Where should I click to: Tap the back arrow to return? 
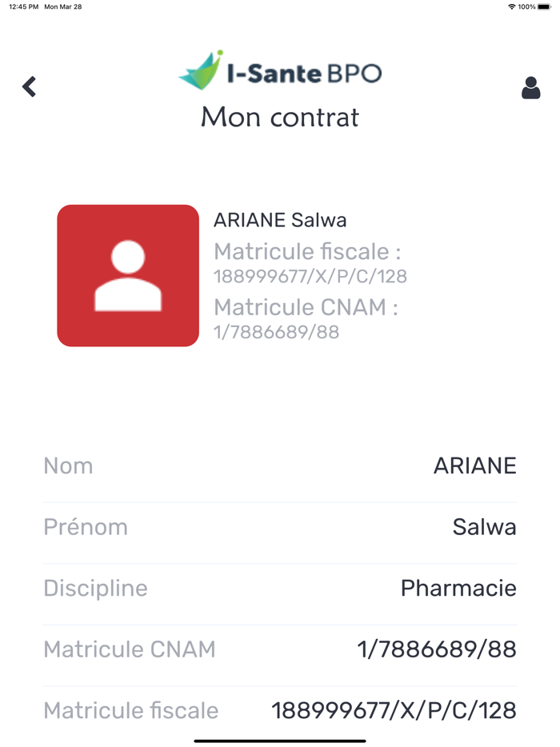coord(29,86)
